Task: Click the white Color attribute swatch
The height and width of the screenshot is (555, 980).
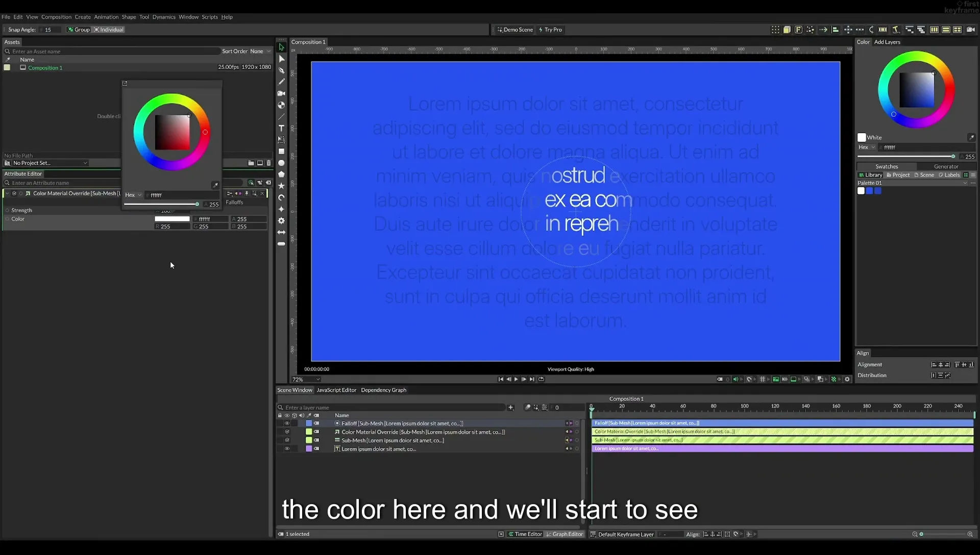Action: point(172,219)
